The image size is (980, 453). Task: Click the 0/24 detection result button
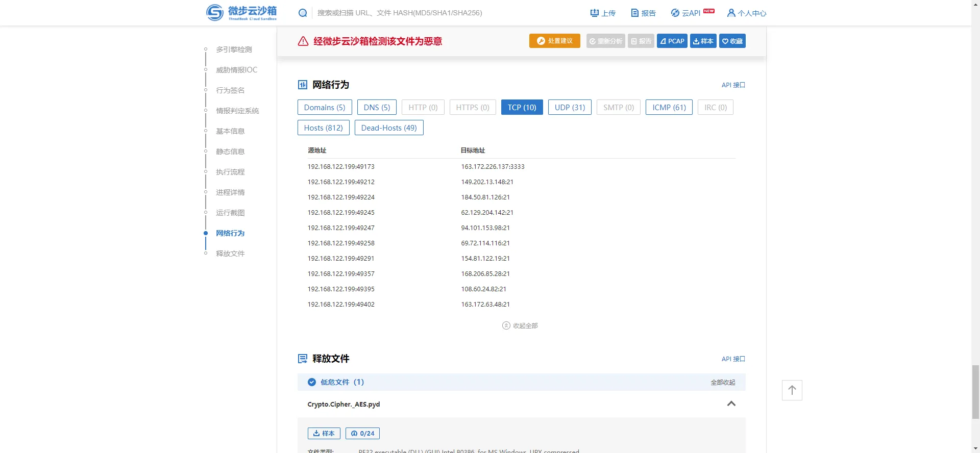tap(362, 433)
